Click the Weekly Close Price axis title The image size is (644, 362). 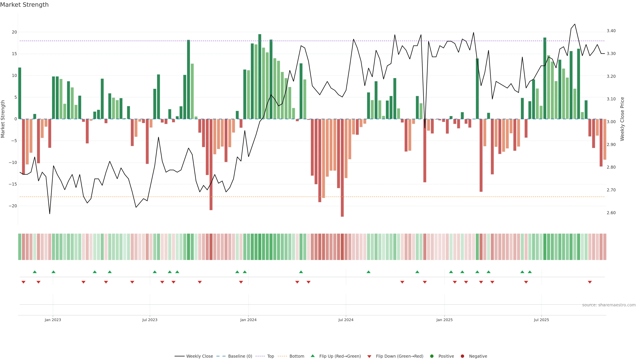[x=622, y=119]
